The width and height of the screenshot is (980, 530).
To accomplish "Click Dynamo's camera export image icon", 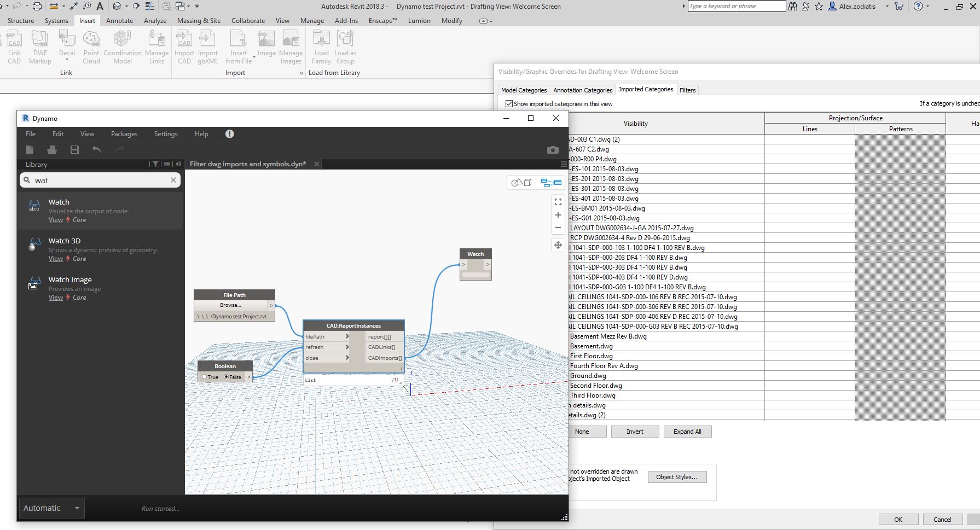I will point(553,150).
